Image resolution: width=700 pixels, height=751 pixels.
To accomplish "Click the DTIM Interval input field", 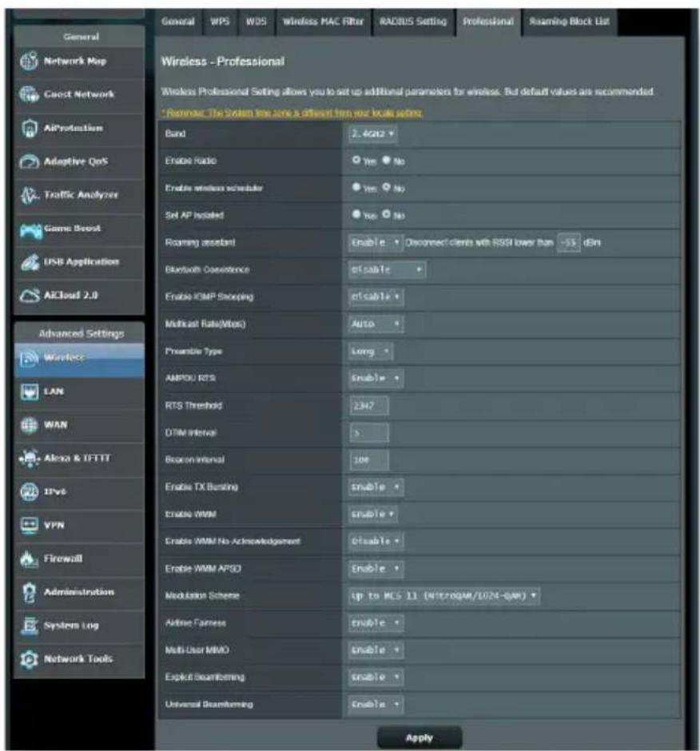I will point(369,433).
